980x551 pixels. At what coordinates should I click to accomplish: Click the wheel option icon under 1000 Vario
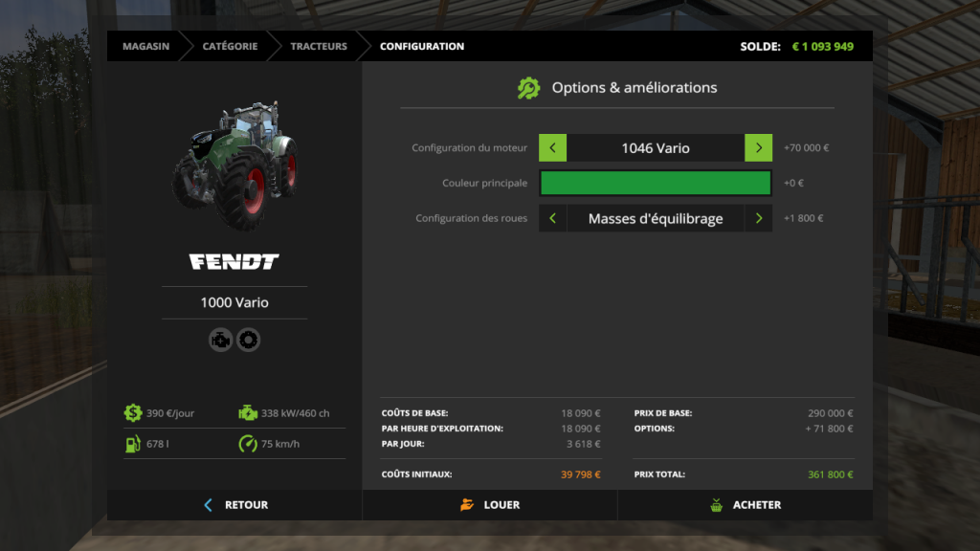248,340
